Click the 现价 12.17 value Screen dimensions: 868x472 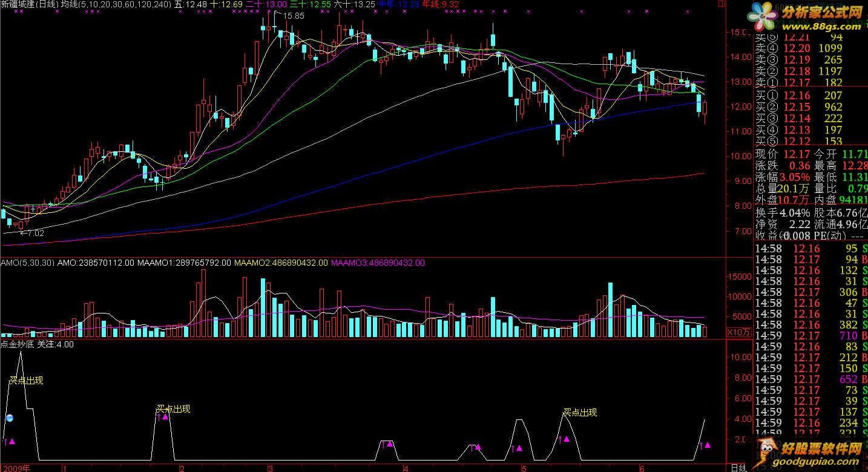pos(797,154)
